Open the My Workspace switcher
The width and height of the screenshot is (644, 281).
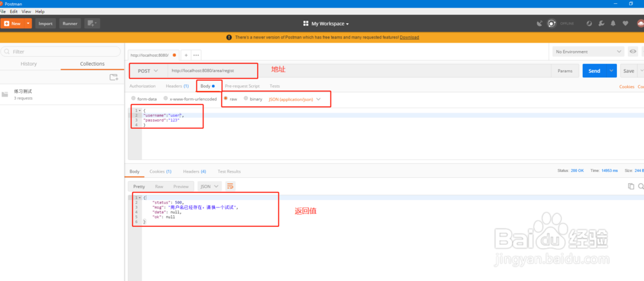pos(326,24)
